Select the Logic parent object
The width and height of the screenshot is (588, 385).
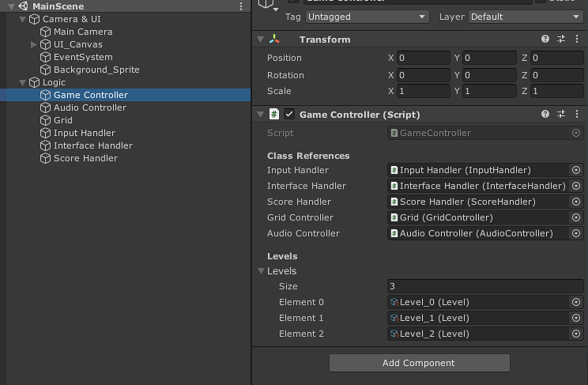coord(54,82)
